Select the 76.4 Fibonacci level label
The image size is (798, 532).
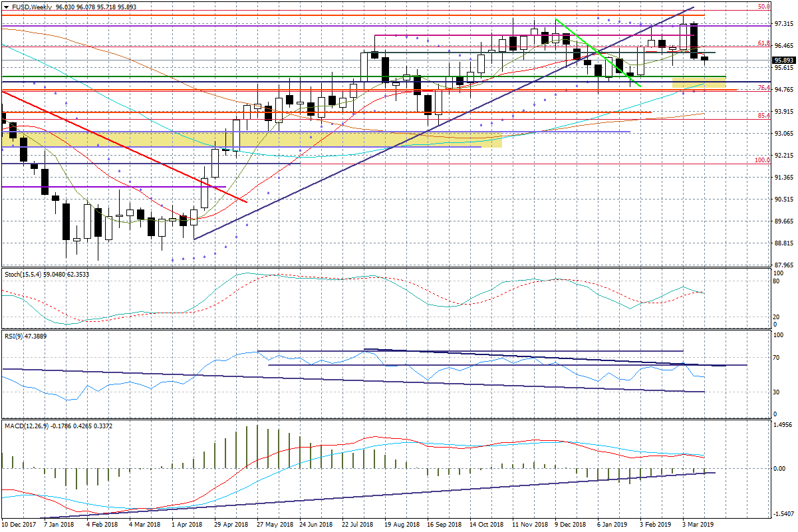763,88
